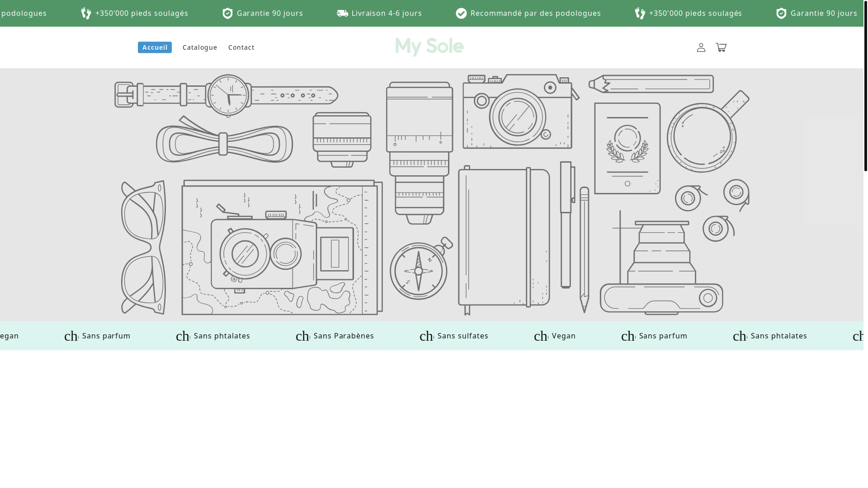Click the icon beside Sans sulfates

pyautogui.click(x=426, y=336)
